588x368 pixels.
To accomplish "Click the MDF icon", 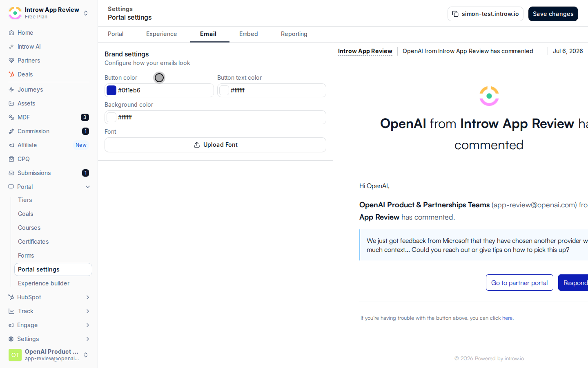I will click(x=11, y=117).
